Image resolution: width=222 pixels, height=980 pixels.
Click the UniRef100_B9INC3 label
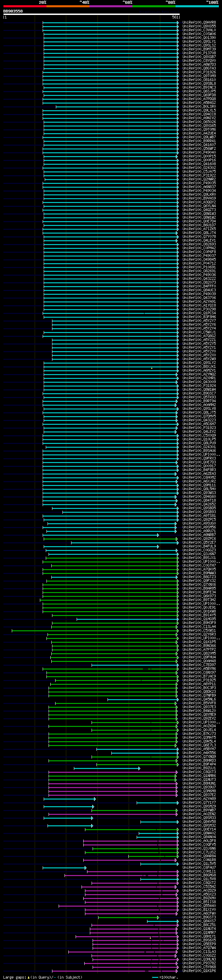point(199,88)
